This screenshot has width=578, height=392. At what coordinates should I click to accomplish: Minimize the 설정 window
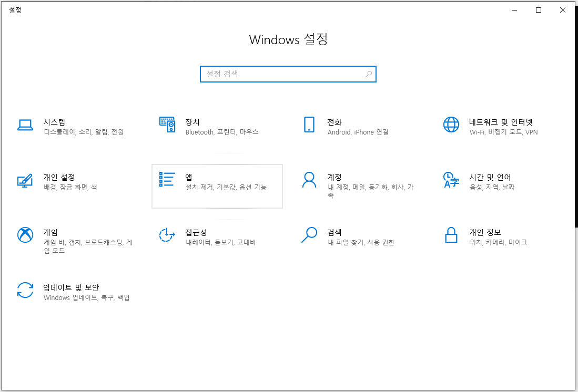[514, 10]
